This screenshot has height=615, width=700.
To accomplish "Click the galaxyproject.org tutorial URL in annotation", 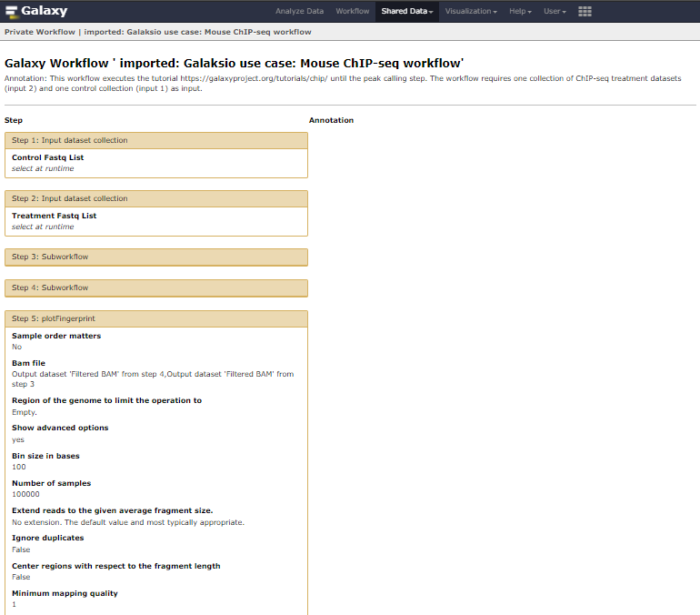I will click(x=254, y=78).
